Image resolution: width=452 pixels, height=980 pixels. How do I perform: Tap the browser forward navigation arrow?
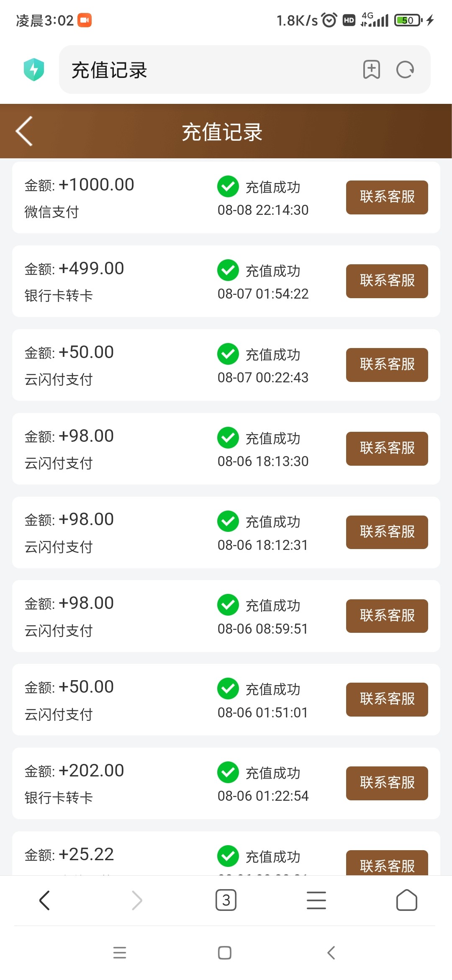point(137,900)
